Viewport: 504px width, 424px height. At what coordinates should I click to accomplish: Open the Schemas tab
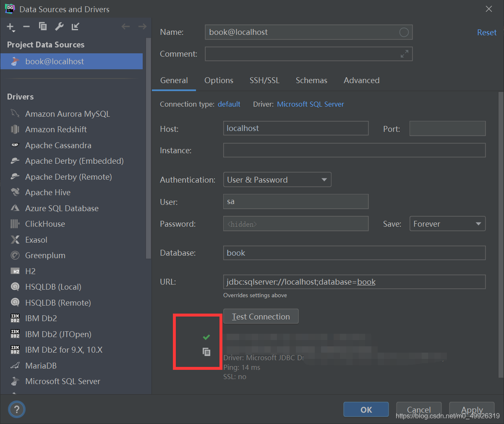tap(311, 80)
